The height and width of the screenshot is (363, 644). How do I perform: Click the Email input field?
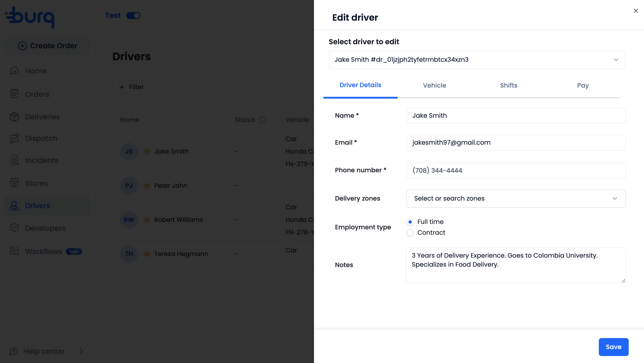point(516,142)
